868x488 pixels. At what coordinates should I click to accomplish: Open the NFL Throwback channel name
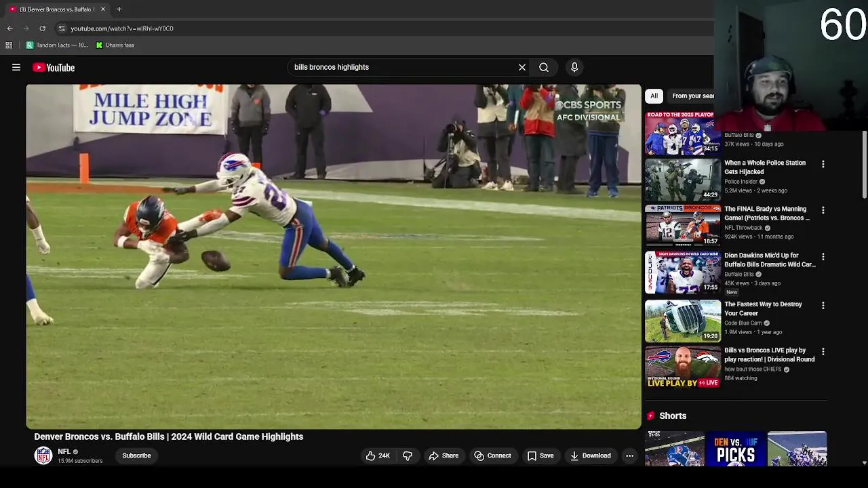[743, 228]
